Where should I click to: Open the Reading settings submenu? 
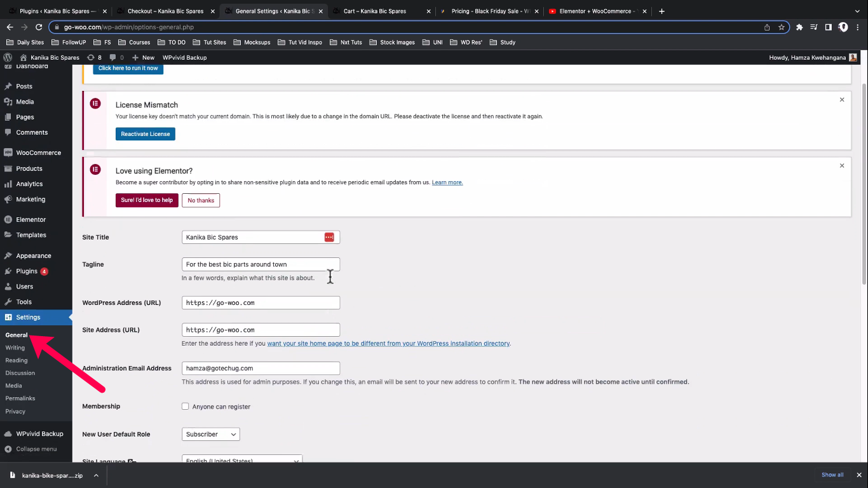click(x=17, y=360)
